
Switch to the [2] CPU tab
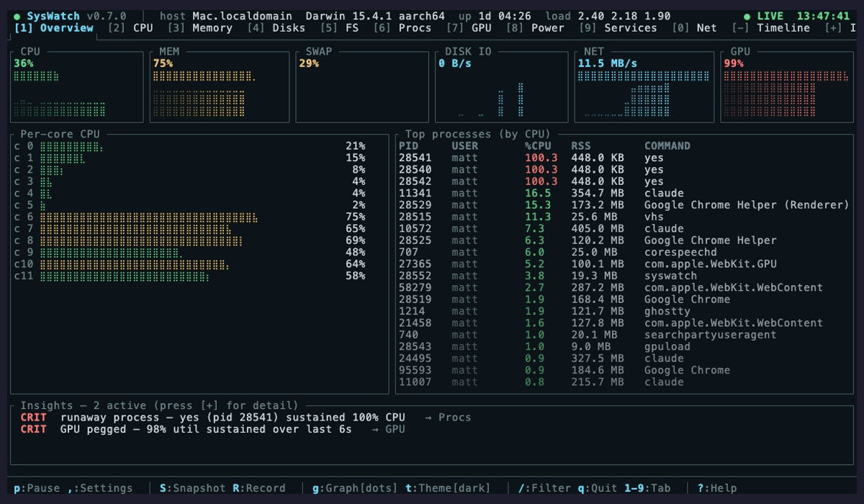(130, 28)
